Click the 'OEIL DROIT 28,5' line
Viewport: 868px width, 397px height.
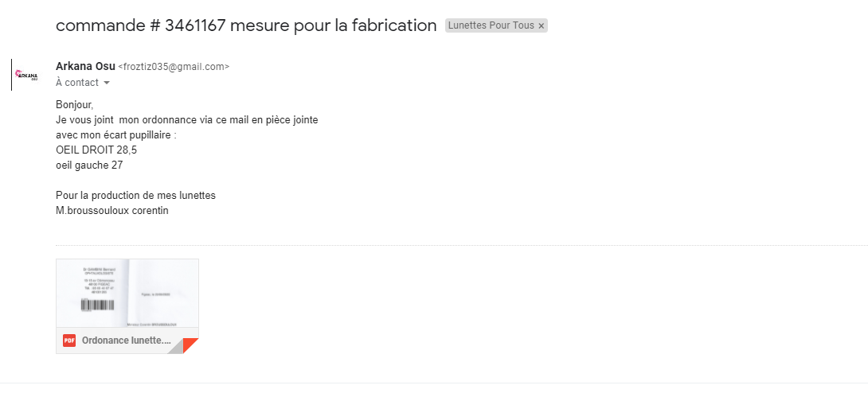coord(91,150)
